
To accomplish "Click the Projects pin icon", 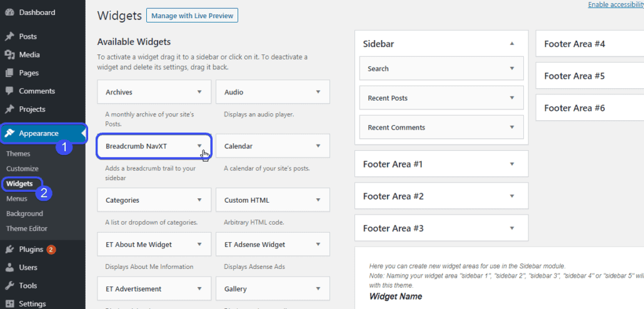I will click(9, 109).
